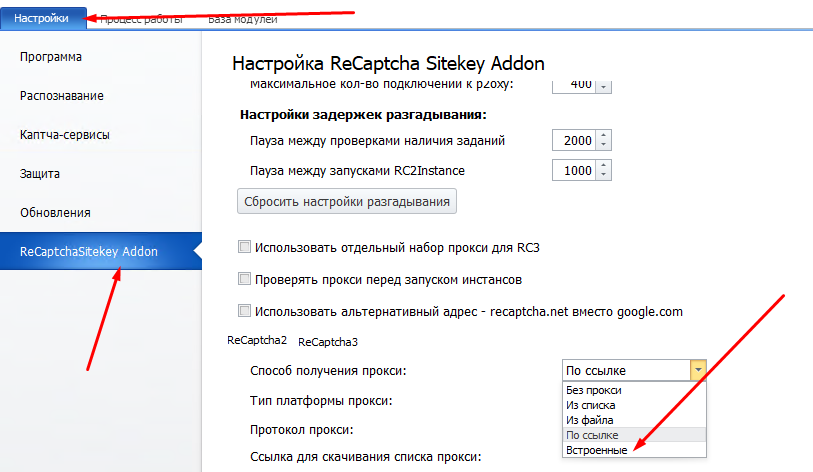Click the 2000 pause value field
This screenshot has width=813, height=472.
click(574, 140)
